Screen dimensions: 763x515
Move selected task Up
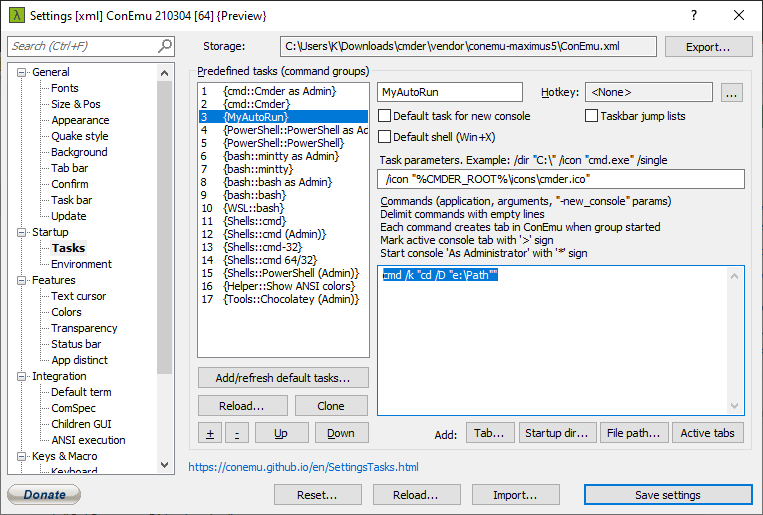pos(281,433)
